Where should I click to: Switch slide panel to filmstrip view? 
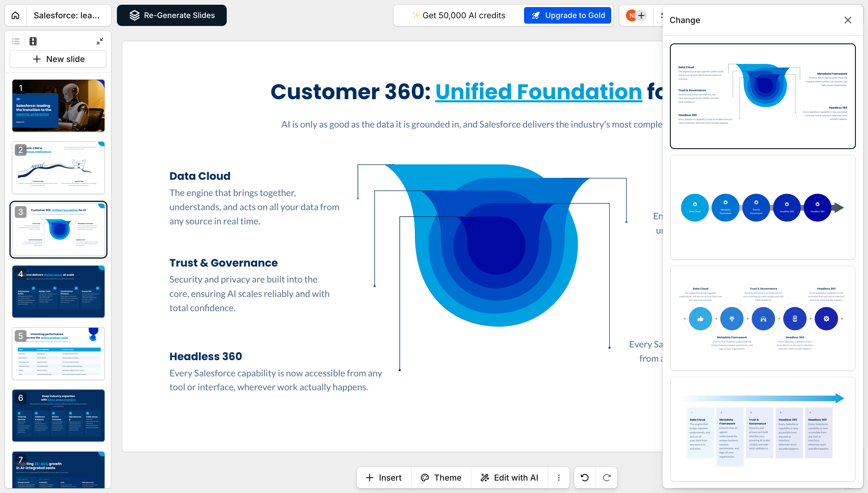click(x=33, y=41)
